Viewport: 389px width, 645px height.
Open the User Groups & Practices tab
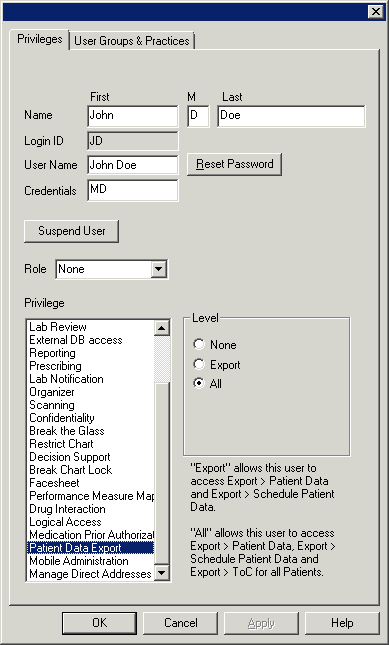pos(132,41)
